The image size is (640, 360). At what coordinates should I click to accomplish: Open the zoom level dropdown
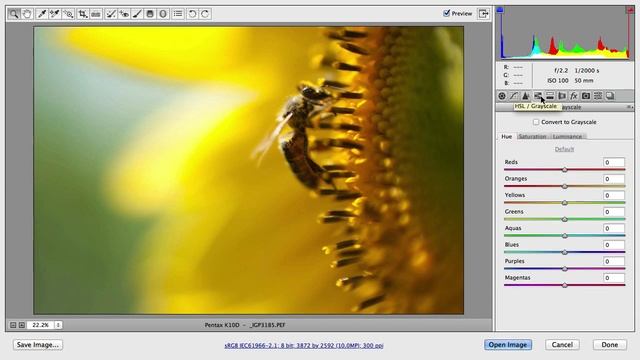58,325
